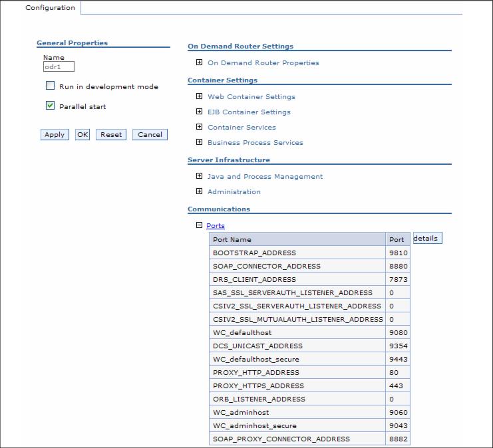Image resolution: width=493 pixels, height=448 pixels.
Task: Select PROXY_HTTP_ADDRESS port name
Action: pos(256,372)
